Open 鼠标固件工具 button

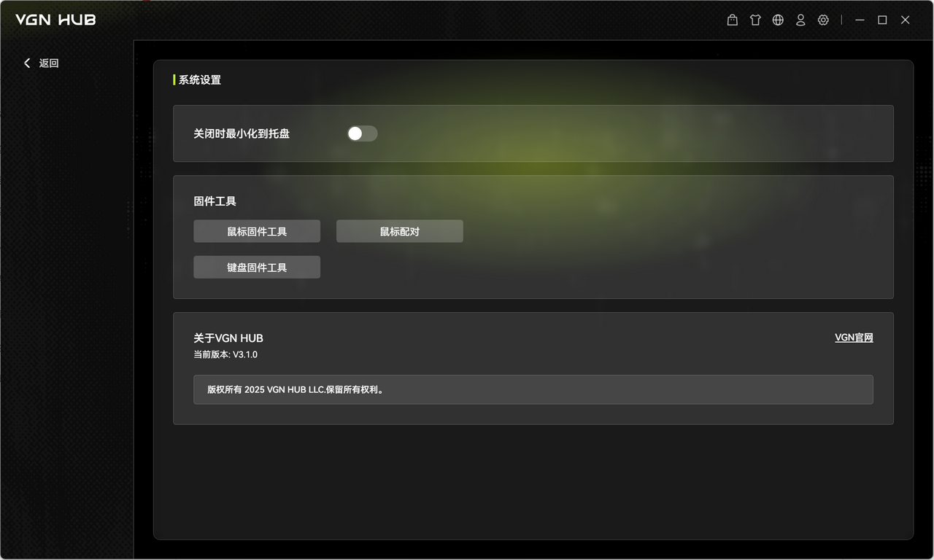257,231
